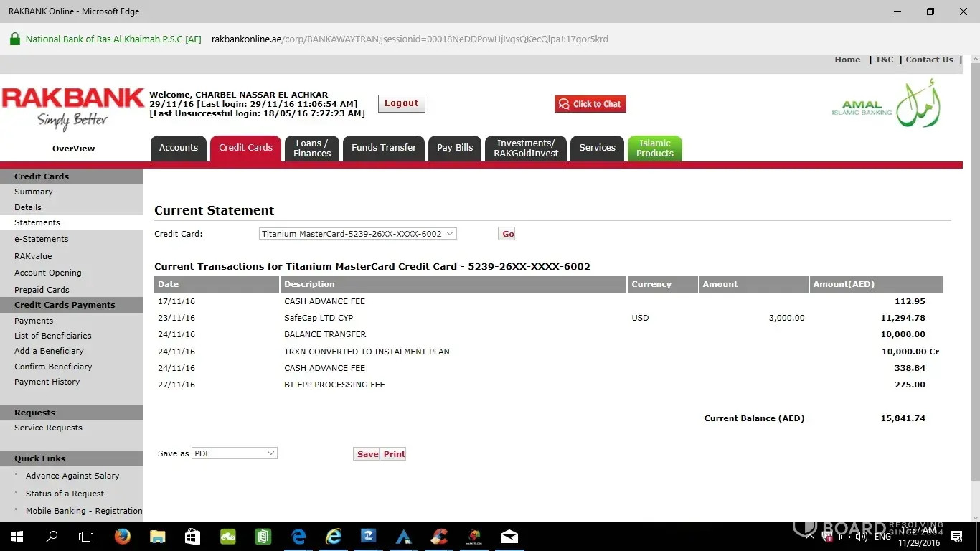Open the credit card selector dropdown
The image size is (980, 551).
357,234
